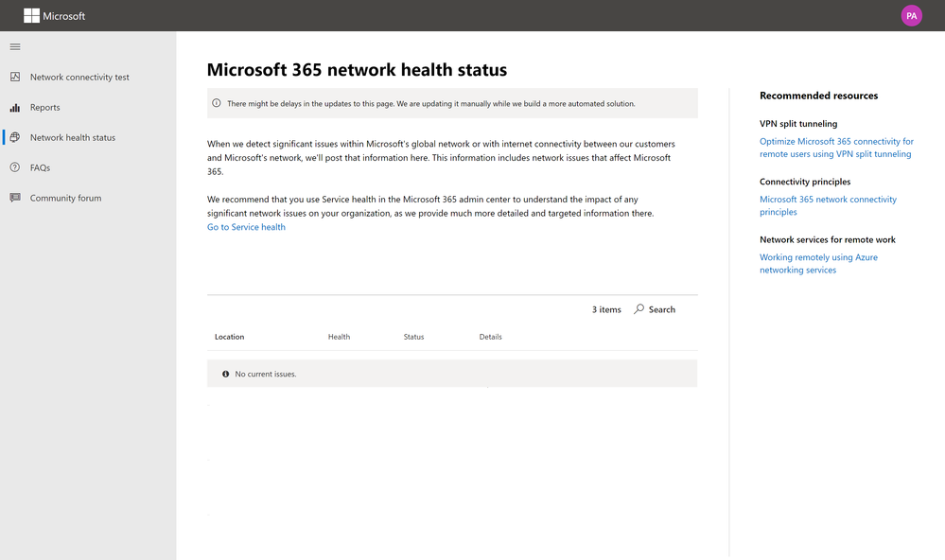Click the 'Recommended resources' heading
Image resolution: width=945 pixels, height=560 pixels.
point(818,96)
